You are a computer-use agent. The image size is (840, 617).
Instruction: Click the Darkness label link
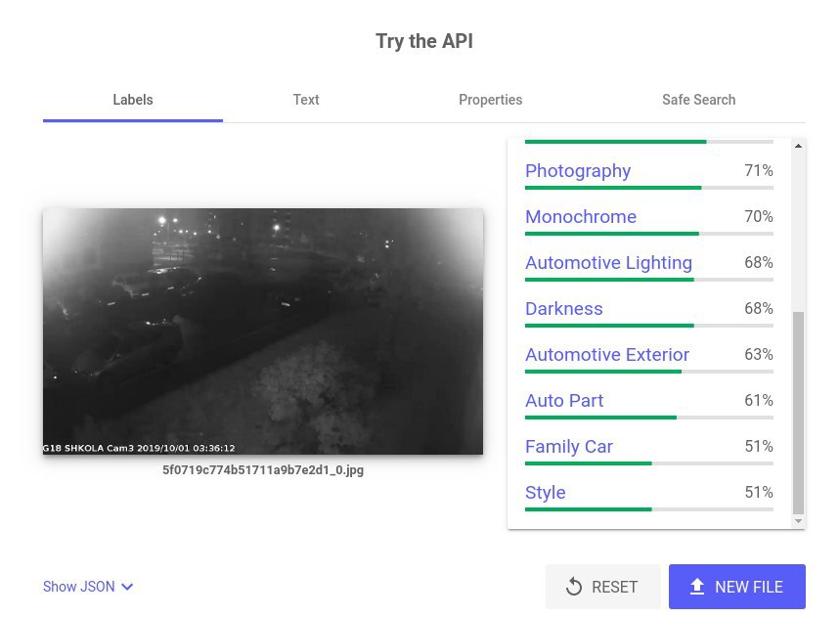click(x=563, y=309)
